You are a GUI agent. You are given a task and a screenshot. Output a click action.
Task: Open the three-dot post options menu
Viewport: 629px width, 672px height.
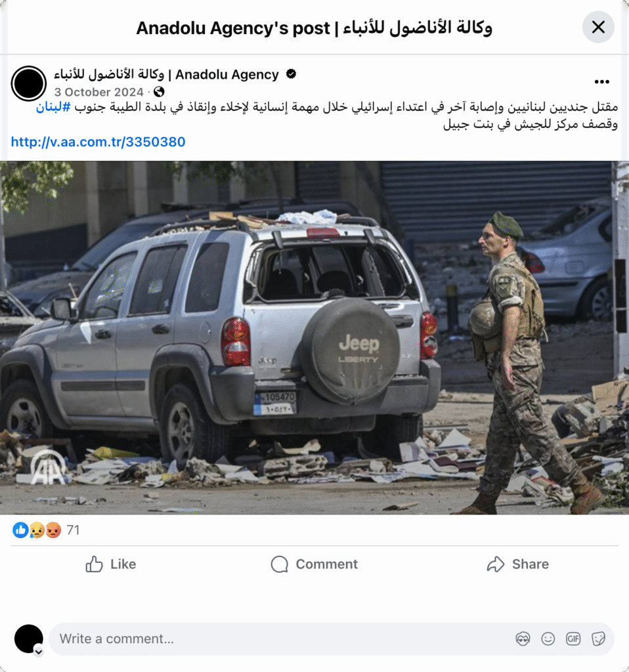601,82
